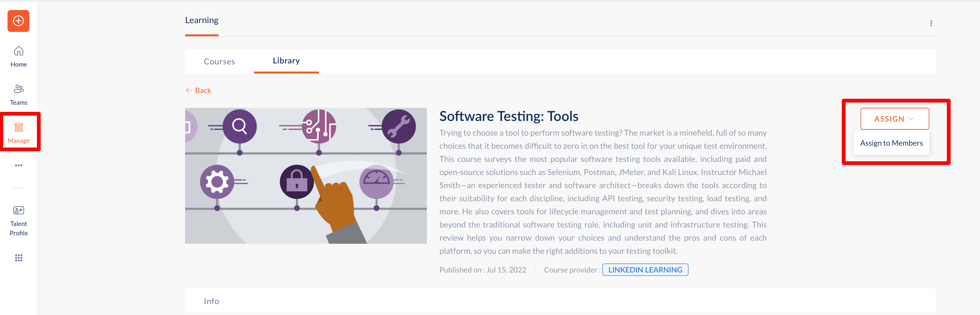
Task: Select the Library tab
Action: point(286,61)
